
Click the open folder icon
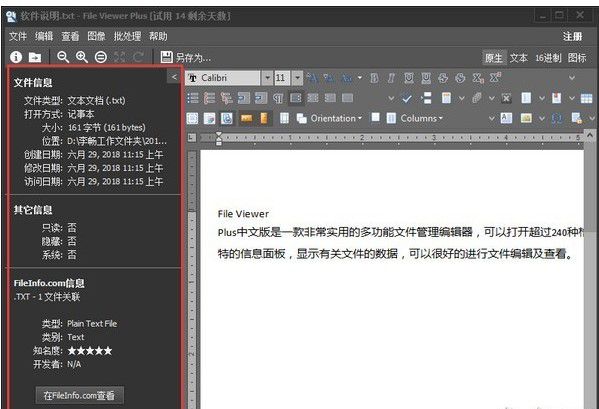pos(35,57)
